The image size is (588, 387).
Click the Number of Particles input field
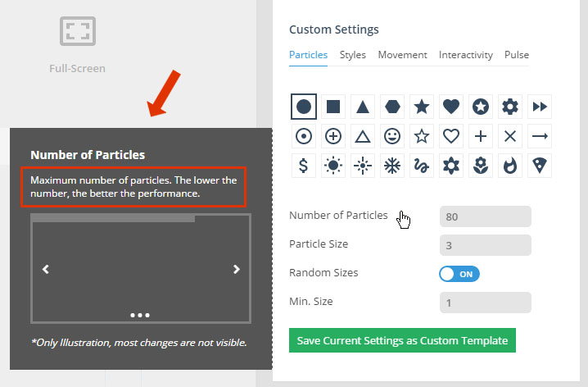click(486, 216)
